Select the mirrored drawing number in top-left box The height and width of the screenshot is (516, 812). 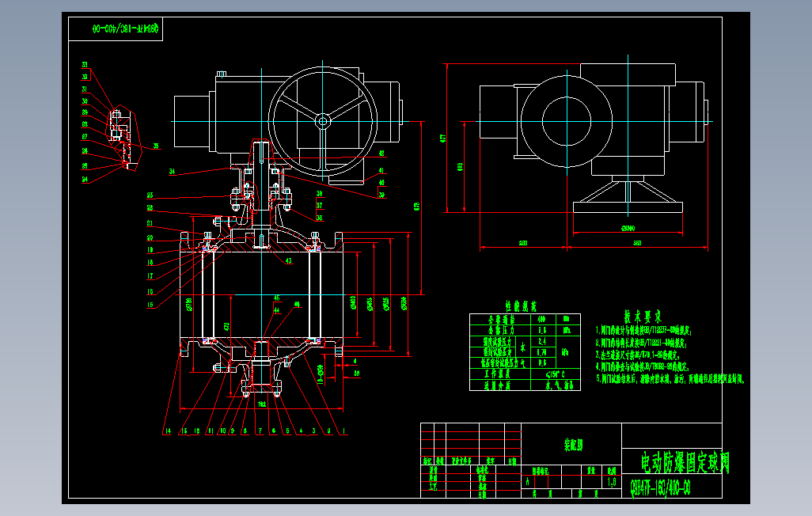125,28
